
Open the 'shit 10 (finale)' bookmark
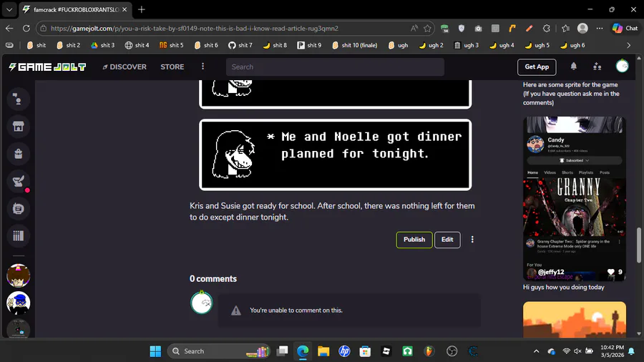(355, 45)
